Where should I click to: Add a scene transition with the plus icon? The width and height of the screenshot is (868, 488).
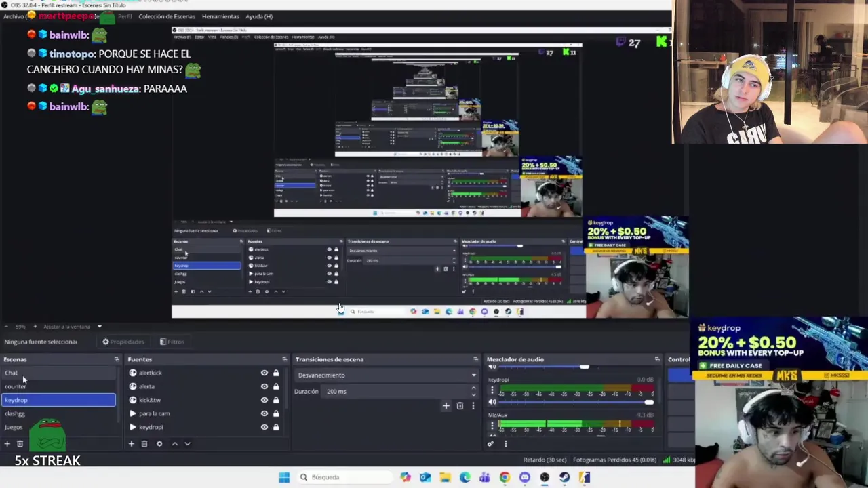446,406
